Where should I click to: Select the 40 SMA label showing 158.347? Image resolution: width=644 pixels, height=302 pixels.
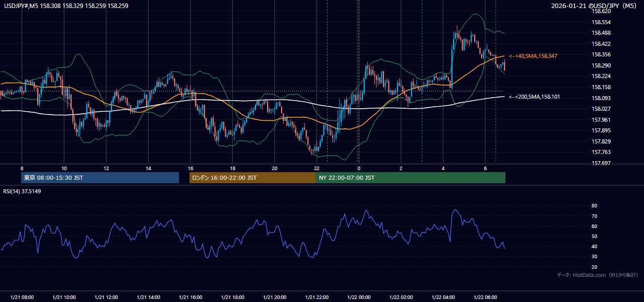click(x=533, y=56)
